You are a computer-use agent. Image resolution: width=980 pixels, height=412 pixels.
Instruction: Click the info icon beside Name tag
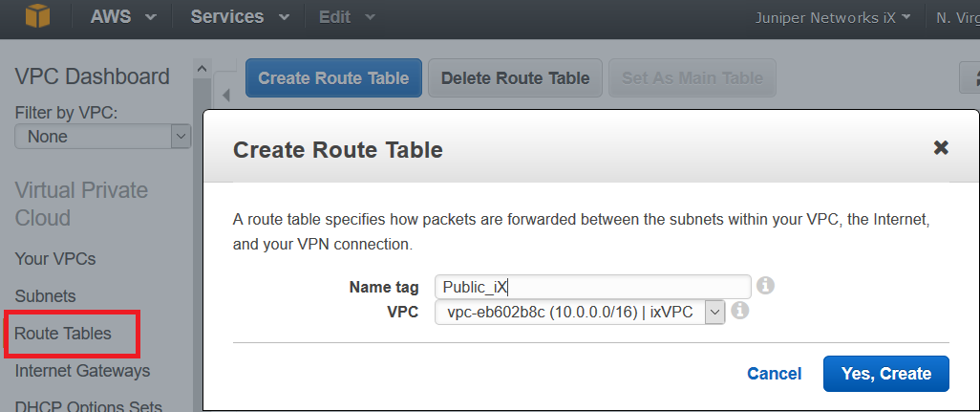(764, 285)
